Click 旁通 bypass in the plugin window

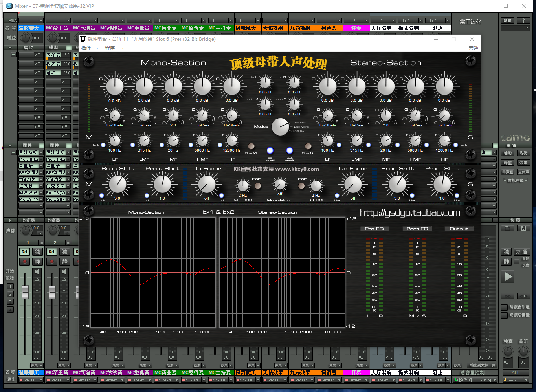[474, 48]
